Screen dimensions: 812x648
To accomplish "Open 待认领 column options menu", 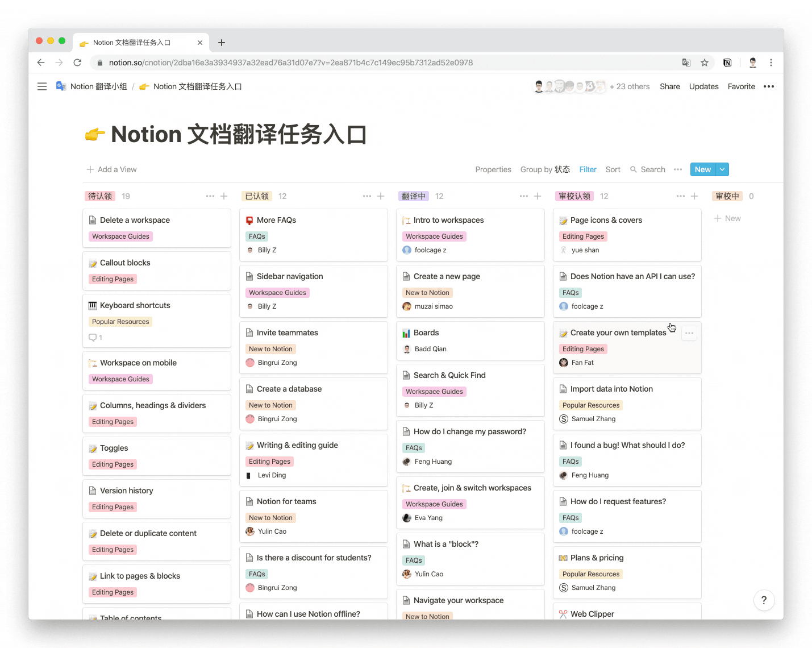I will pos(210,196).
